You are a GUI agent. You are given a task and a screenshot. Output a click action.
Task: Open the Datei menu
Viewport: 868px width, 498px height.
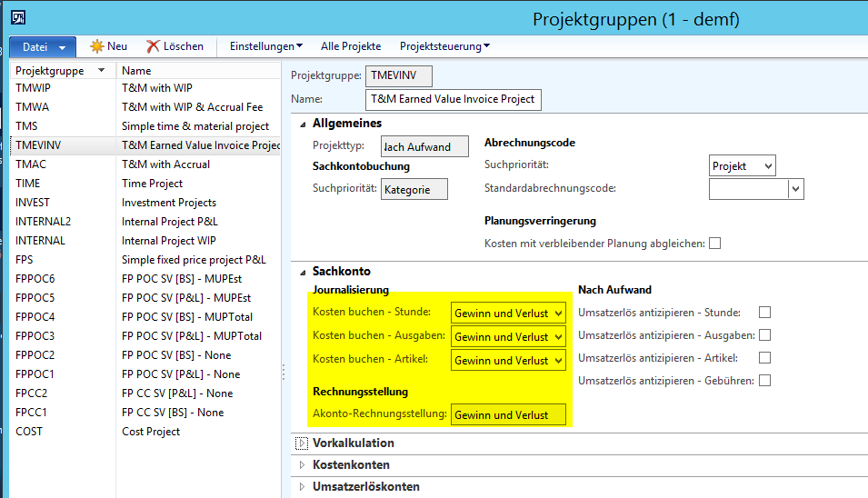point(42,46)
